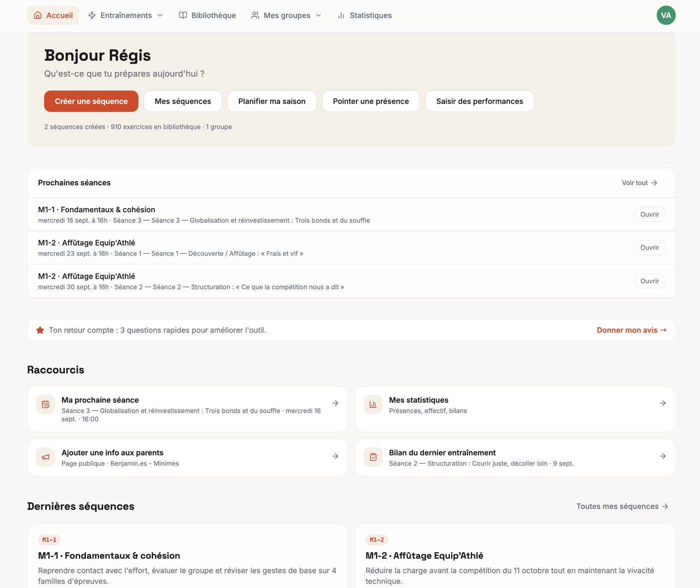The image size is (700, 588).
Task: Click the arrow on Bilan du dernier entraînement card
Action: pos(663,456)
